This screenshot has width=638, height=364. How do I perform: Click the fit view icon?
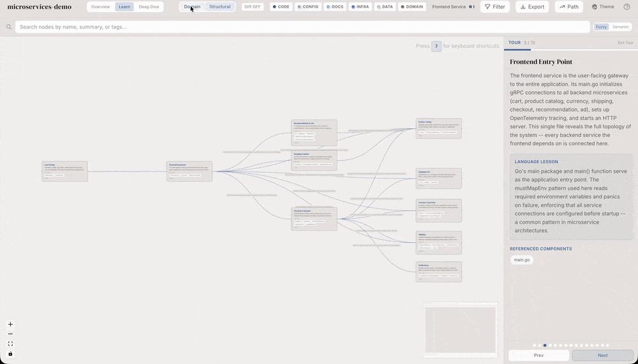click(x=11, y=344)
